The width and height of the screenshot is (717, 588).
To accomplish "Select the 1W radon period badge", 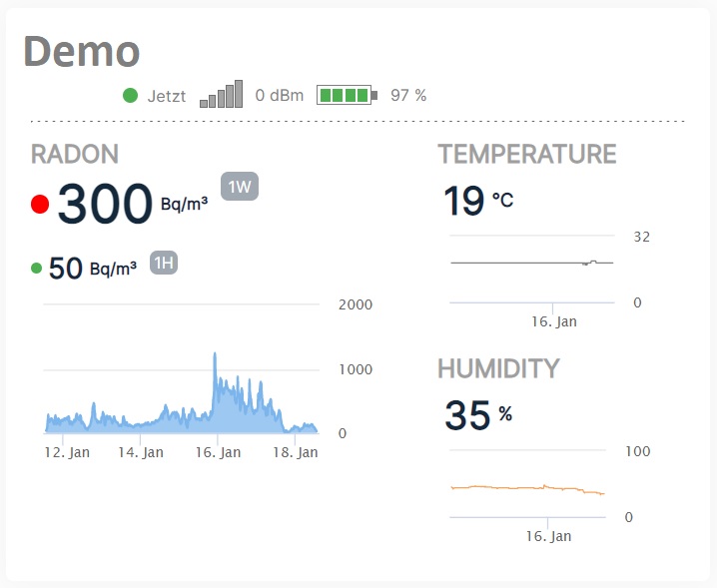I will [240, 187].
